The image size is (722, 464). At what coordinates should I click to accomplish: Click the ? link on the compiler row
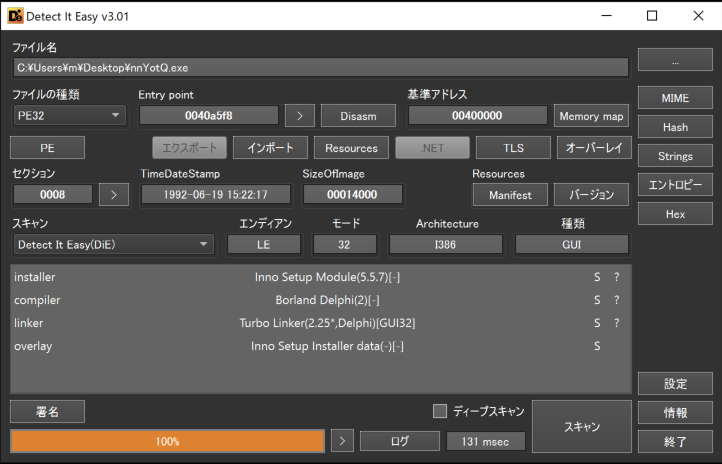click(x=617, y=300)
